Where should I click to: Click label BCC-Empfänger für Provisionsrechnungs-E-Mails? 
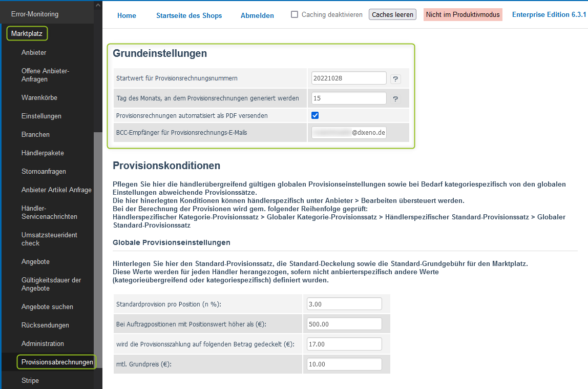[x=181, y=132]
